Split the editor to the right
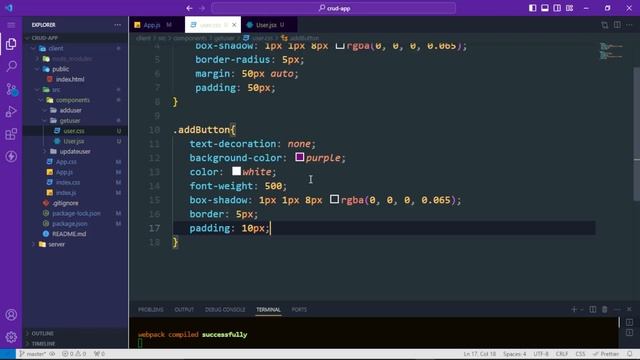This screenshot has width=640, height=360. 617,25
